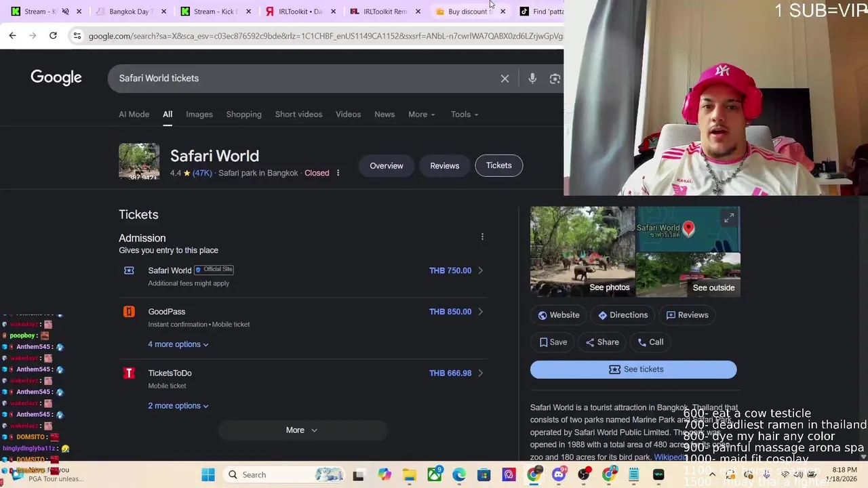Save Safari World to your lists

(553, 342)
